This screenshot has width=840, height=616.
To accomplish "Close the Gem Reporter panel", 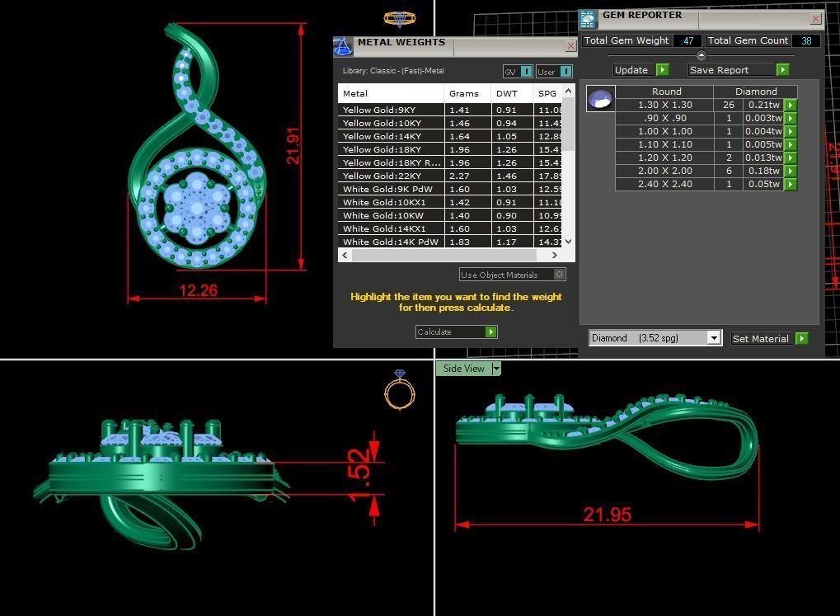I will point(815,19).
